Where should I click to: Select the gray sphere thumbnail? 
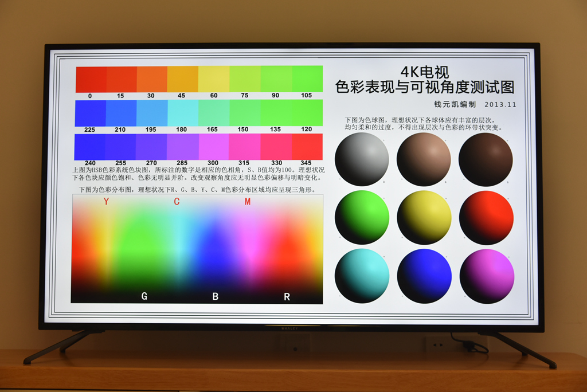(x=361, y=159)
